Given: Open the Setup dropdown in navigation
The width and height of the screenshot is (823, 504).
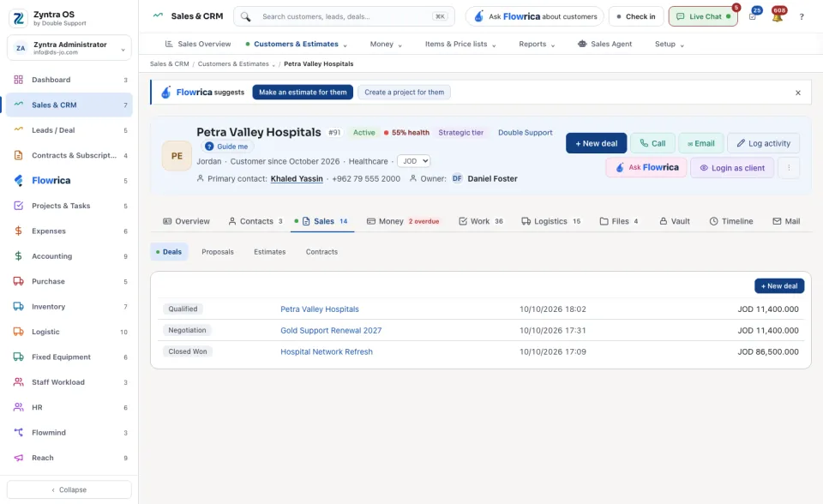Looking at the screenshot, I should tap(670, 44).
